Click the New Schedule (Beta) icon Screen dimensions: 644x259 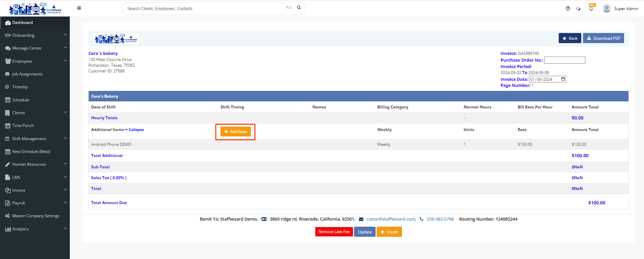8,152
